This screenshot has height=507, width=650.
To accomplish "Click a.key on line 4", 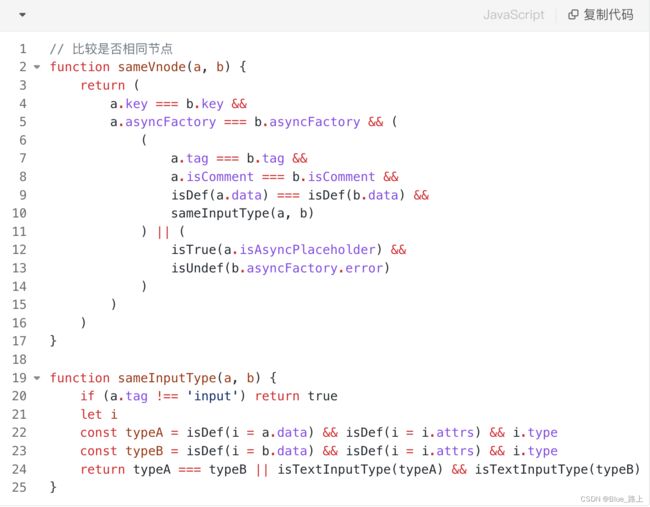I will pos(129,104).
